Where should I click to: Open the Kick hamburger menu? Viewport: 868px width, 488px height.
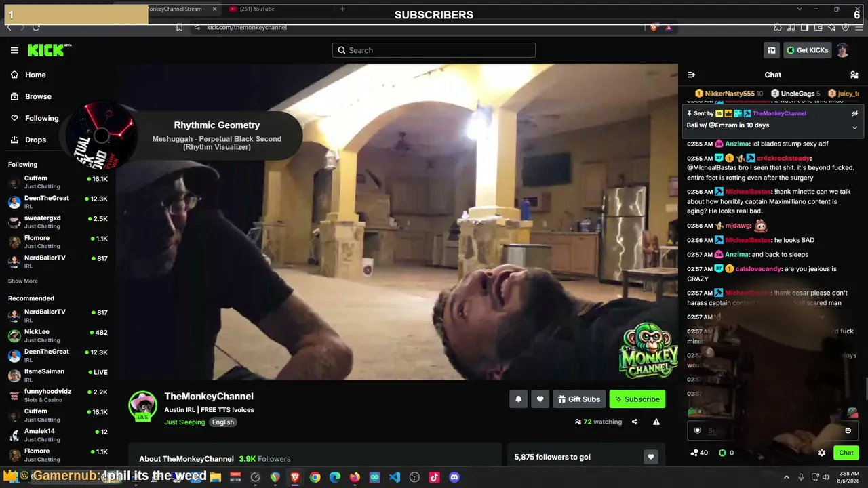point(14,50)
